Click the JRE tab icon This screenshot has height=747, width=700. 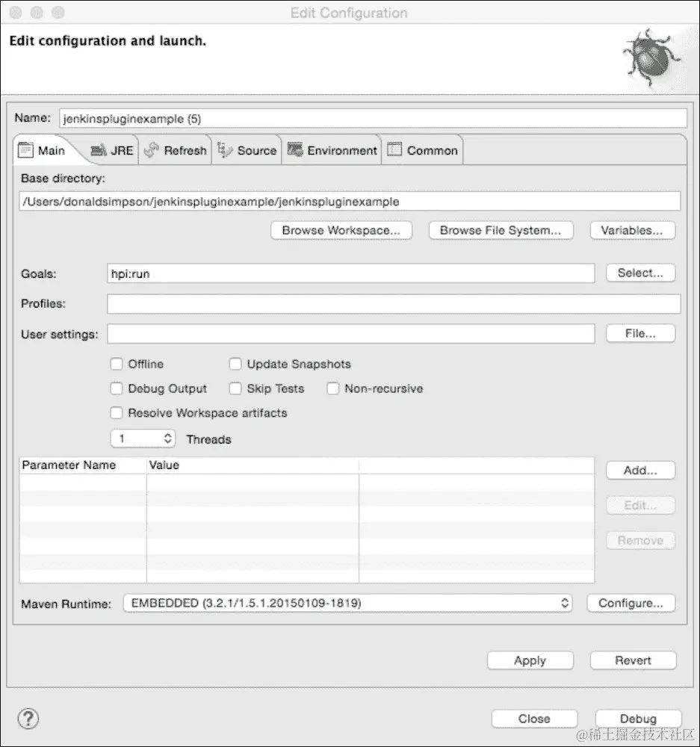click(x=99, y=151)
